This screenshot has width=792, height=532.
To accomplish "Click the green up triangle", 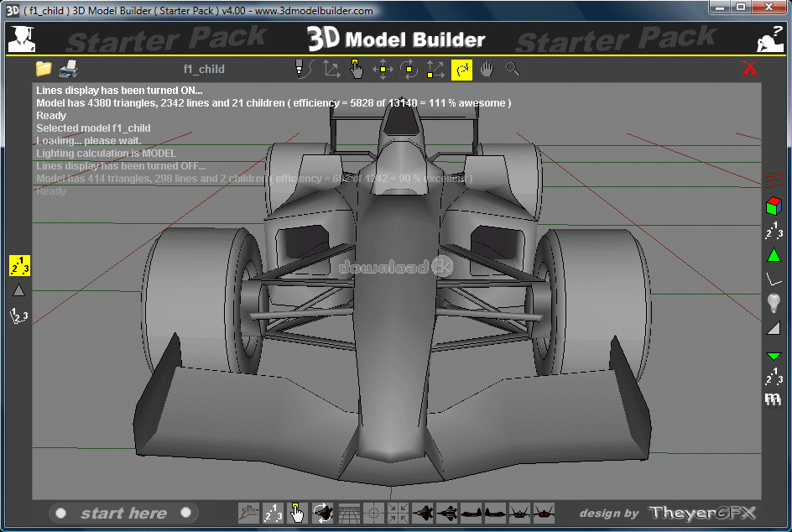I will (774, 254).
